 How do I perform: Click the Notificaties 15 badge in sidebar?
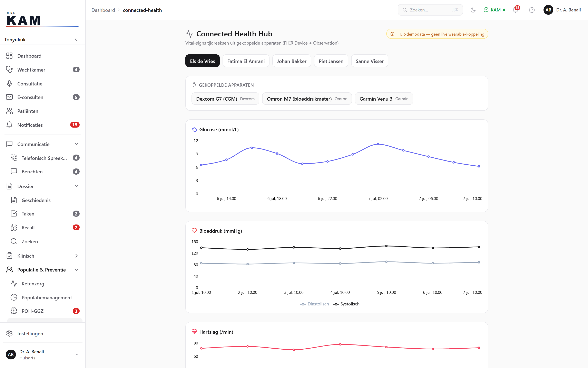coord(75,125)
